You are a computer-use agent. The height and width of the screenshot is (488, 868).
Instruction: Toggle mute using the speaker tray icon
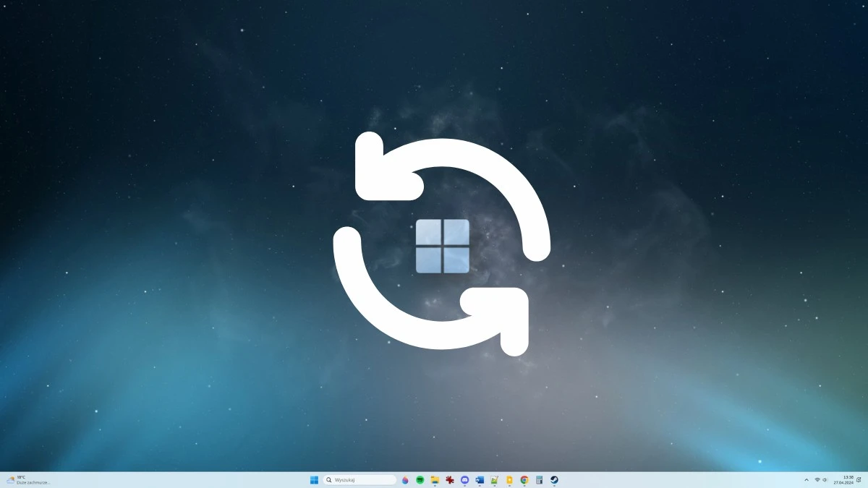(825, 480)
